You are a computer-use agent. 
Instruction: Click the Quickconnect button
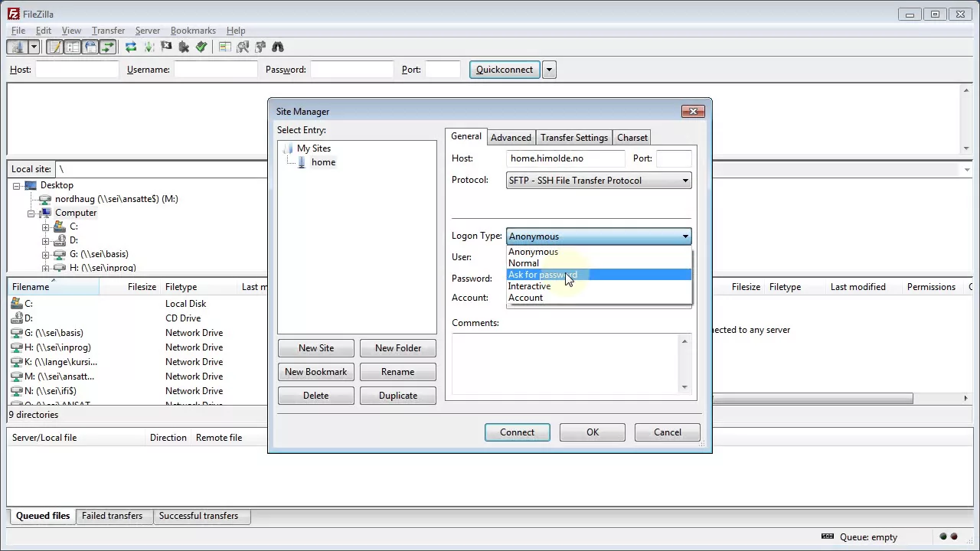point(505,70)
